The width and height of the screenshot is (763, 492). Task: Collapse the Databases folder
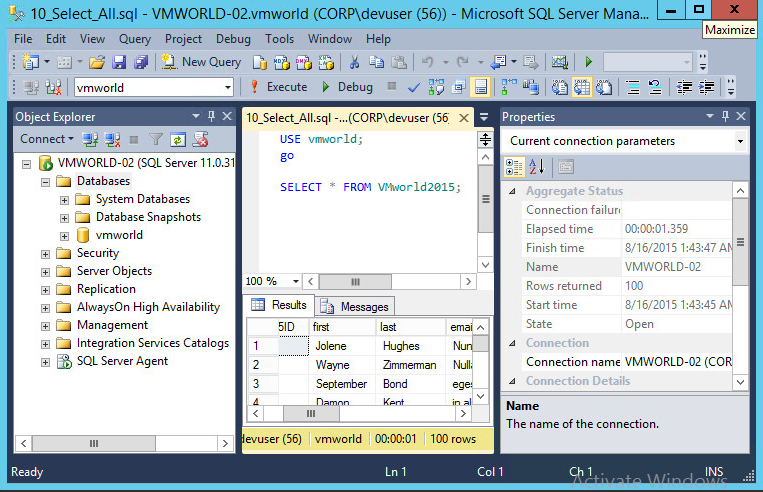tap(45, 182)
